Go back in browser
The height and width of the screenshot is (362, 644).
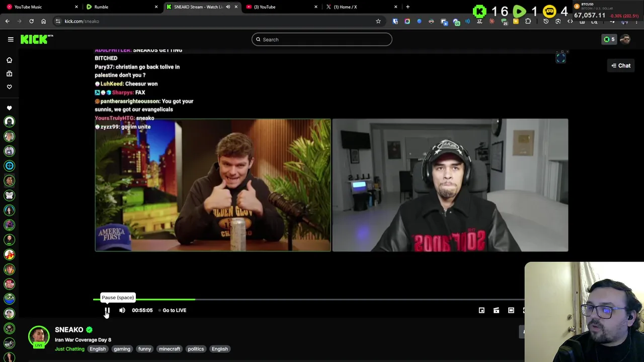click(x=7, y=21)
